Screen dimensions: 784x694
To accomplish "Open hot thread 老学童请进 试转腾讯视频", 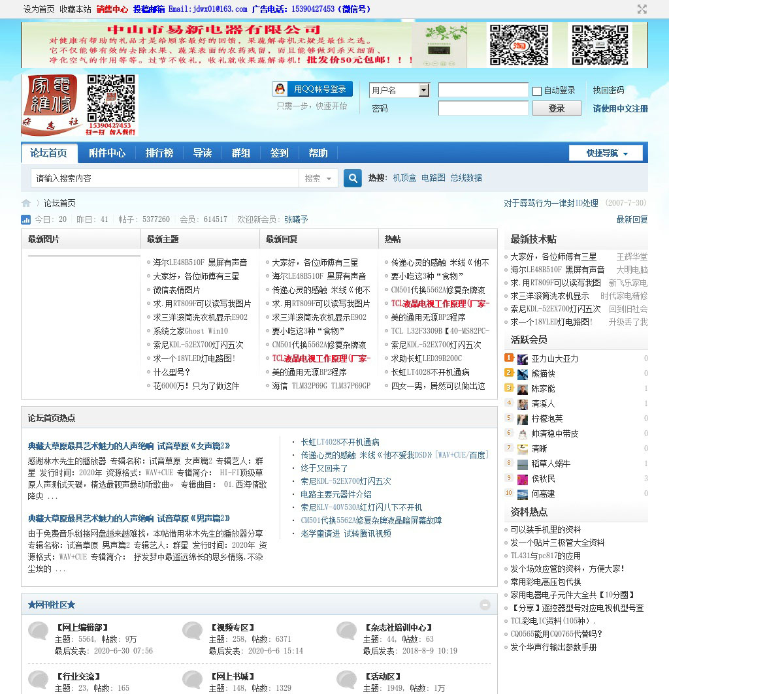I will tap(346, 533).
